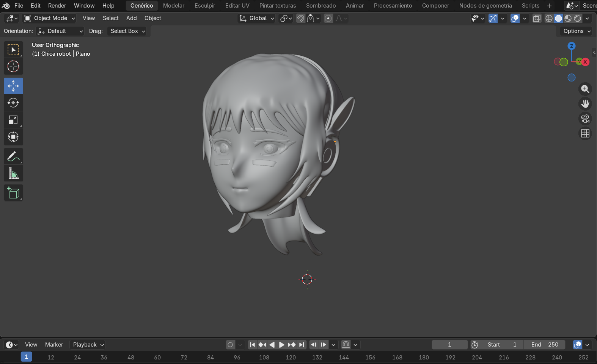Switch to the Esculpir workspace tab
Image resolution: width=597 pixels, height=364 pixels.
[204, 6]
